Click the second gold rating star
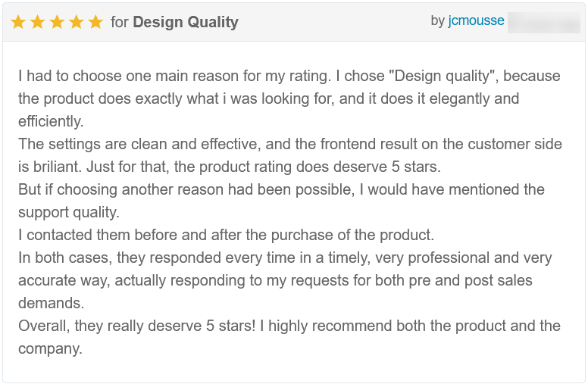This screenshot has width=588, height=384. click(37, 22)
